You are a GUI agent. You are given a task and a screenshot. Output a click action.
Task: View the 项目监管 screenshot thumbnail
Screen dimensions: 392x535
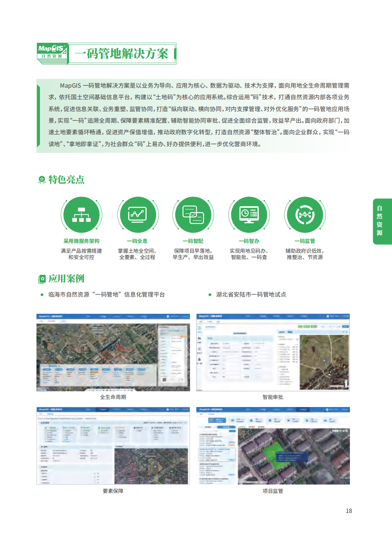click(273, 446)
